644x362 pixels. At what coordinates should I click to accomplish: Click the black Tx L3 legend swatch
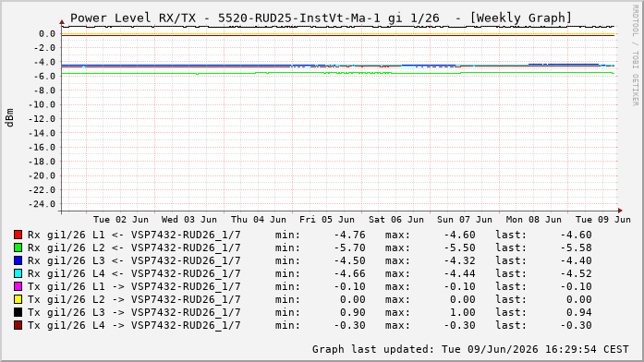pos(18,312)
